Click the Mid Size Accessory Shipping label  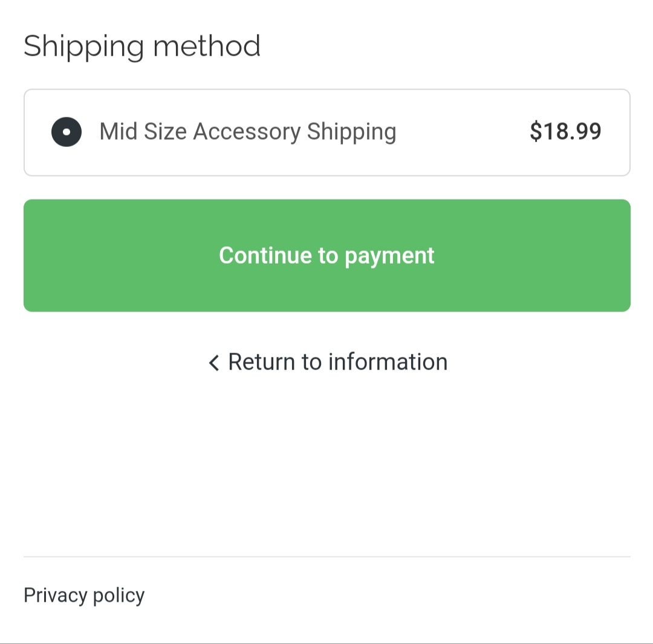(248, 132)
